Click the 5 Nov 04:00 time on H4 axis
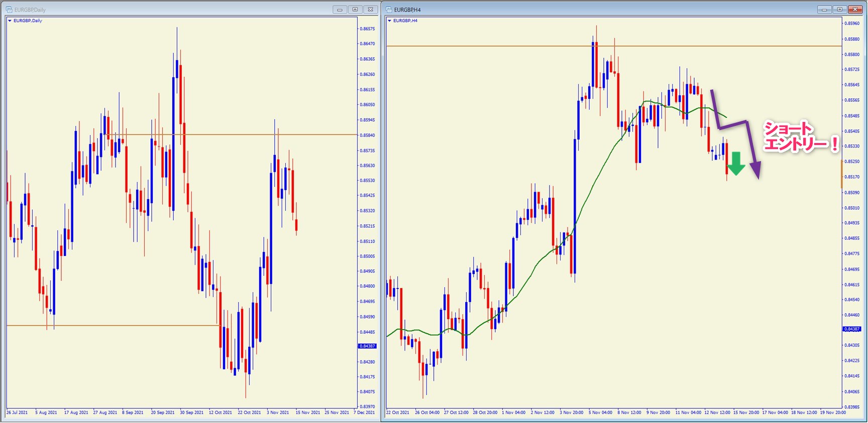Image resolution: width=868 pixels, height=423 pixels. point(601,412)
